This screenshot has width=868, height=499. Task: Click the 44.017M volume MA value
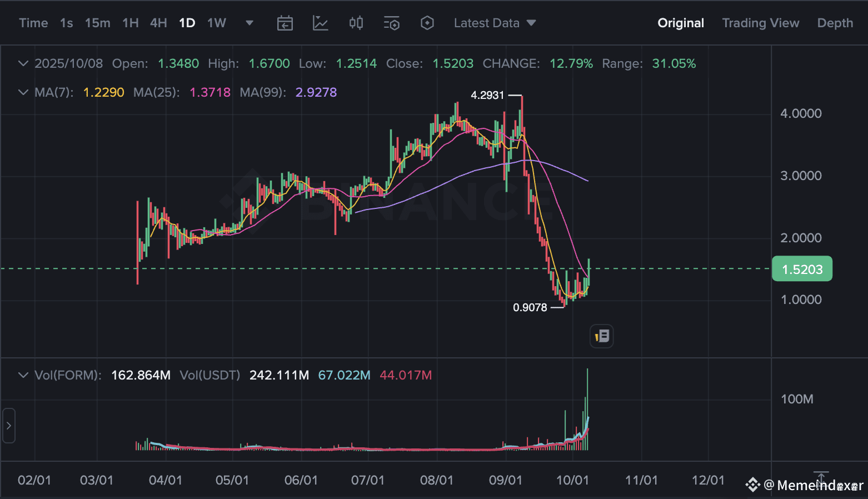click(406, 375)
